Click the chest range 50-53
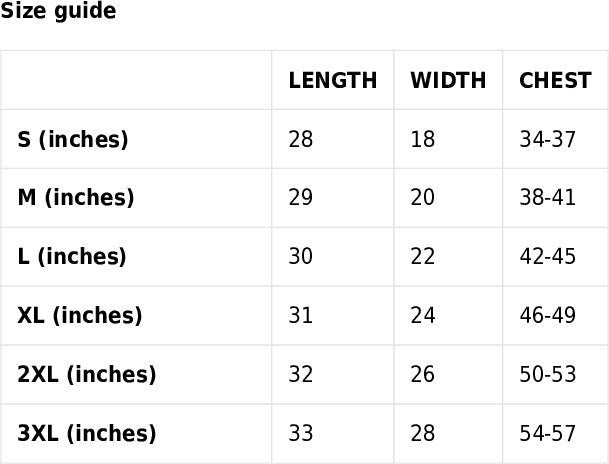The image size is (609, 464). coord(548,375)
